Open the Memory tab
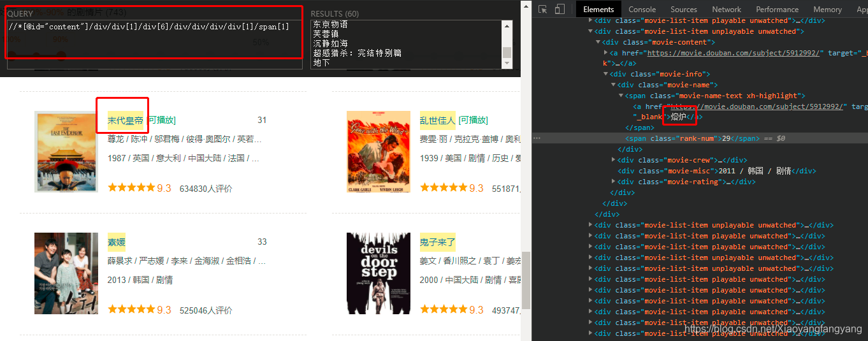This screenshot has width=868, height=341. pos(827,9)
